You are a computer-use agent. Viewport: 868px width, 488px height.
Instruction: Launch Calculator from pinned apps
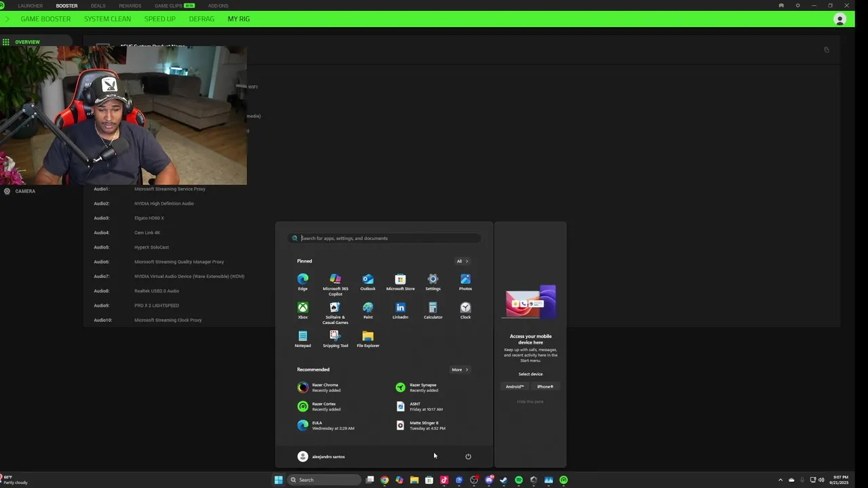[433, 310]
